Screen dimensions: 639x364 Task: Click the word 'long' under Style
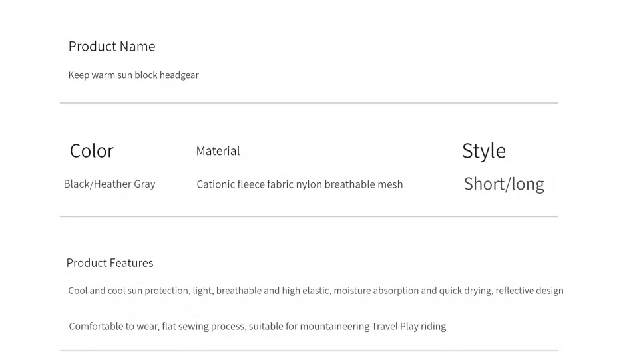click(x=529, y=184)
